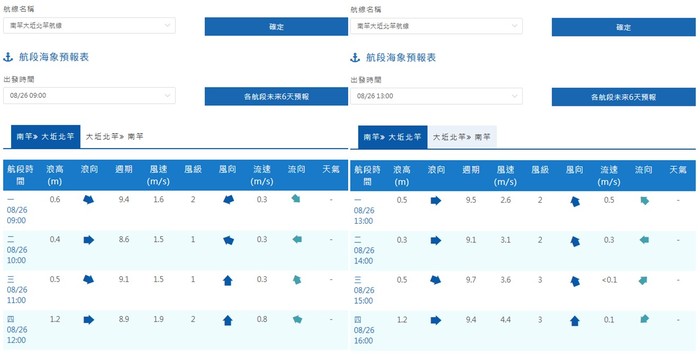
Task: Click current direction arrow in 08/26 16:00 row
Action: 644,319
